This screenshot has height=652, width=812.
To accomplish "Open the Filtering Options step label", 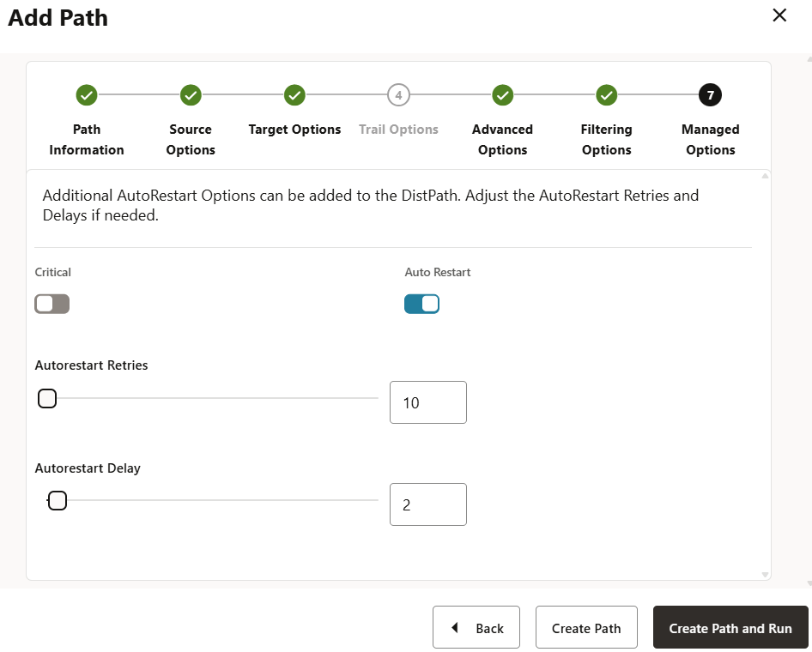I will 607,140.
